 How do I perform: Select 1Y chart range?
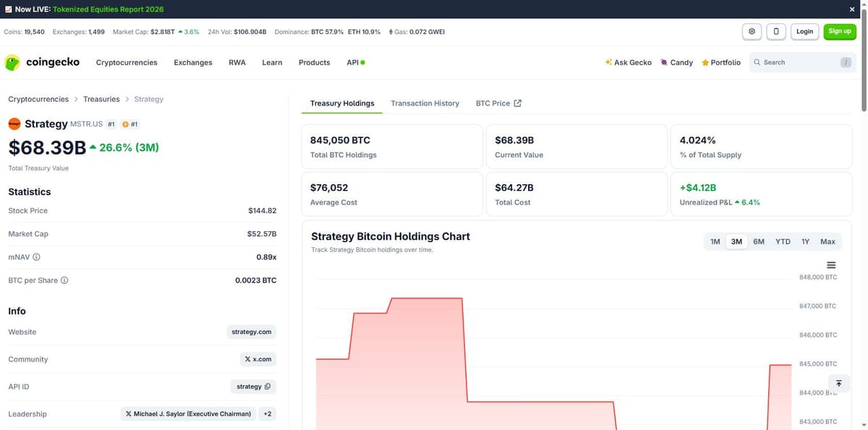tap(805, 242)
